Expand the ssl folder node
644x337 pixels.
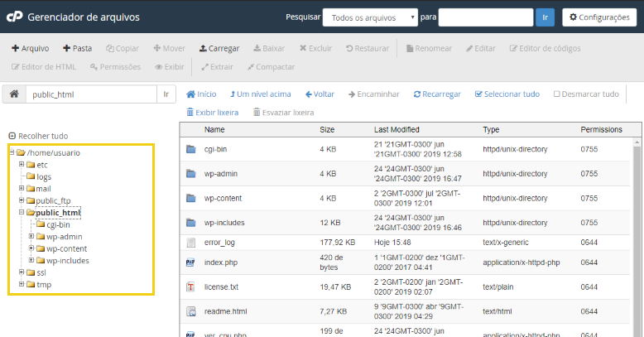pos(22,272)
